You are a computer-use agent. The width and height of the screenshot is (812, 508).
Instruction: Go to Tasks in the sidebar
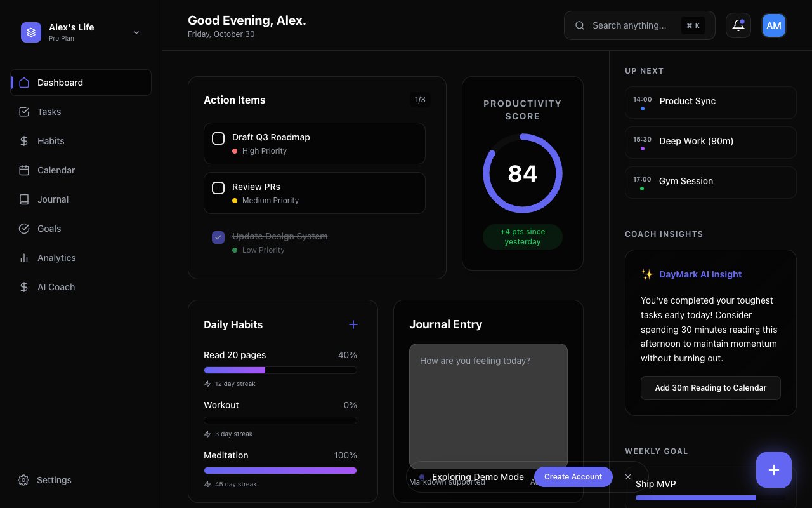pyautogui.click(x=81, y=112)
